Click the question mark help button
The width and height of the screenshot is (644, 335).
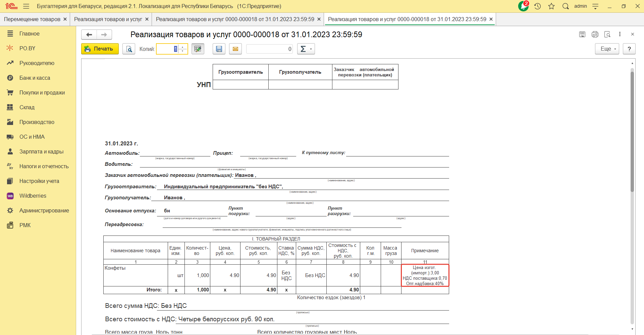tap(629, 49)
